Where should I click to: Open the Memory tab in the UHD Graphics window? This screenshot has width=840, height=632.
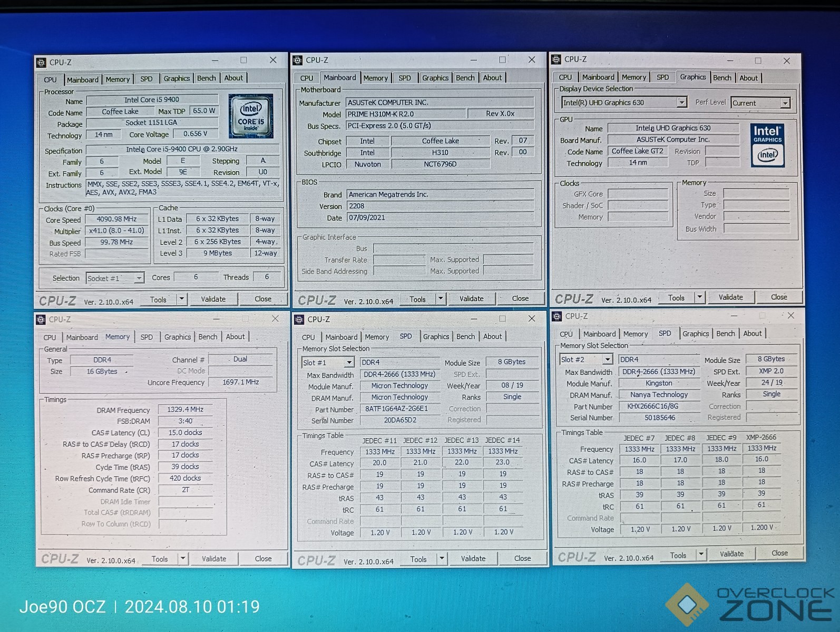point(633,77)
